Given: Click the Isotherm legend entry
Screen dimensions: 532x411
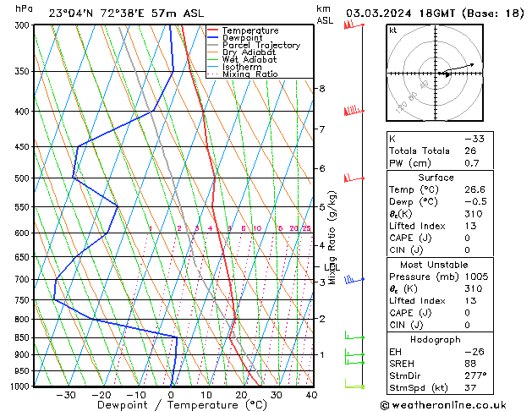Looking at the screenshot, I should pyautogui.click(x=234, y=67).
